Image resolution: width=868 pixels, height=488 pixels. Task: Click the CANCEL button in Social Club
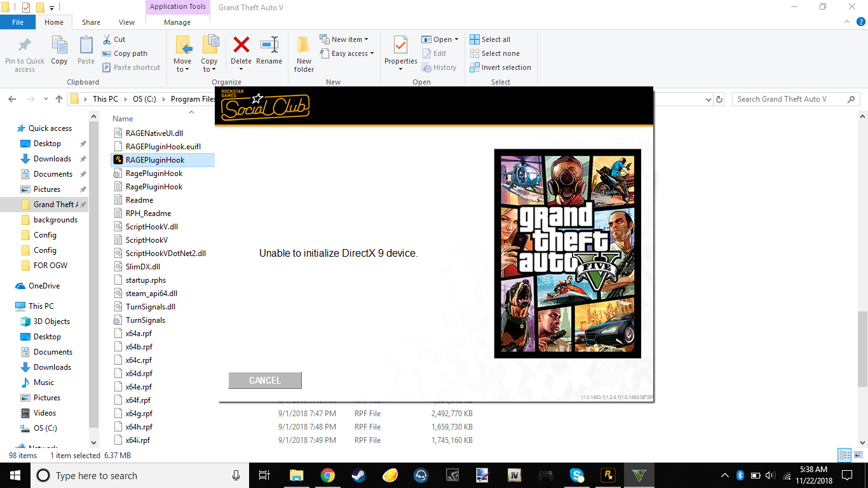[x=265, y=380]
